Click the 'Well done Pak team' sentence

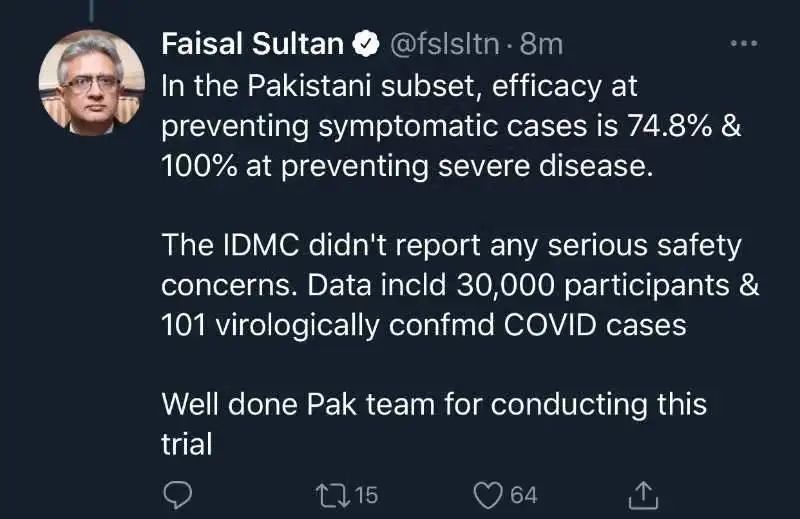click(x=434, y=405)
